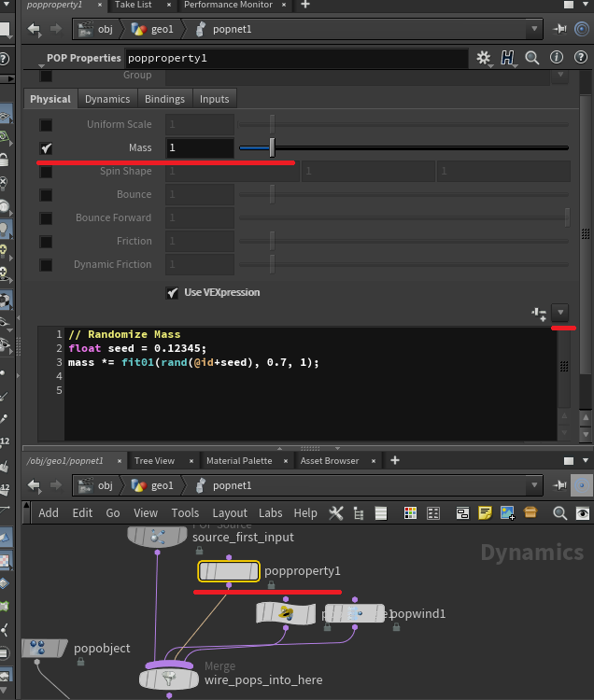
Task: Click the eye display options icon
Action: point(582,513)
